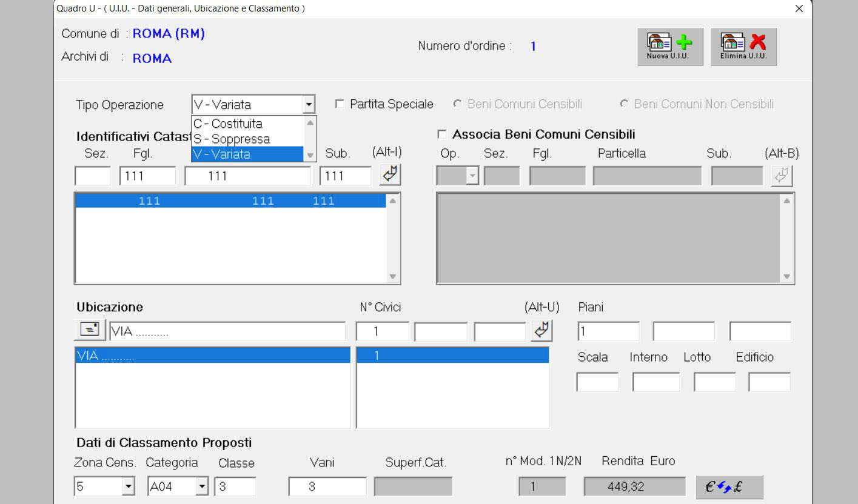Click the Nuova U.I.U. icon button
The image size is (858, 504).
(x=670, y=47)
